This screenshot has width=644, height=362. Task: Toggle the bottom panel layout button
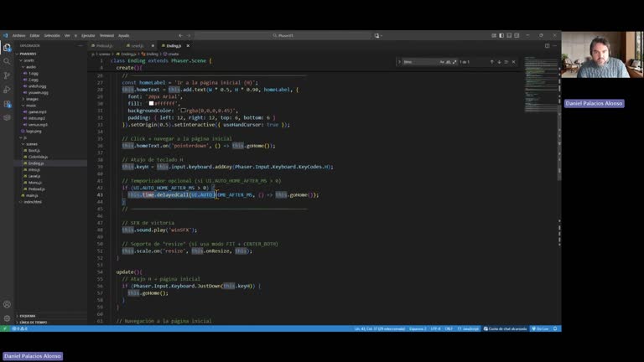click(x=509, y=36)
